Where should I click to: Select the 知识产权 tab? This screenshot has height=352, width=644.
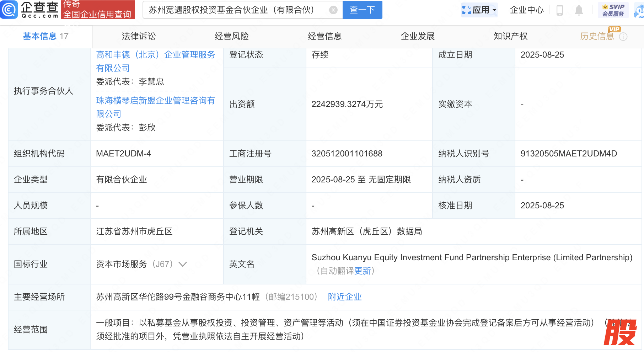(x=510, y=36)
